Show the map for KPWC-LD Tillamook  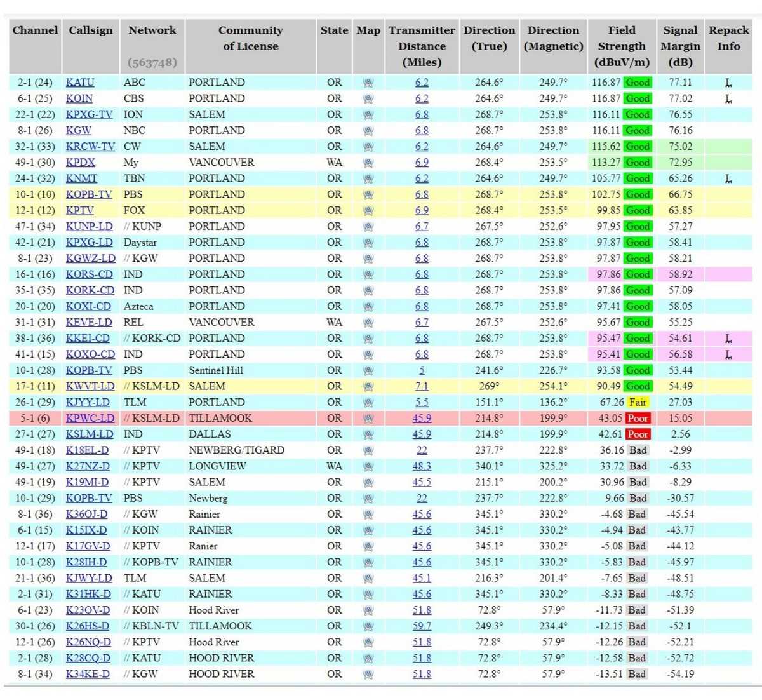pyautogui.click(x=368, y=419)
